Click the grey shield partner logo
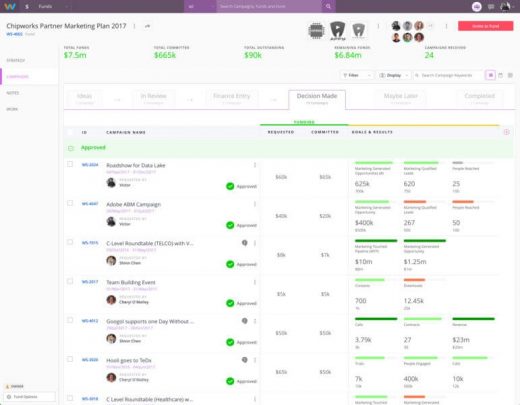Image resolution: width=520 pixels, height=405 pixels. point(358,31)
